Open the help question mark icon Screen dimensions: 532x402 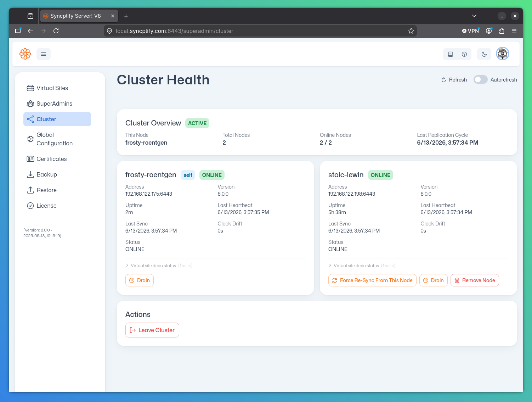click(464, 54)
